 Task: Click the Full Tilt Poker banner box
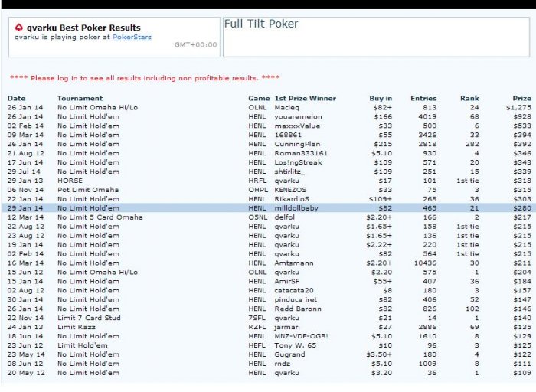point(377,38)
